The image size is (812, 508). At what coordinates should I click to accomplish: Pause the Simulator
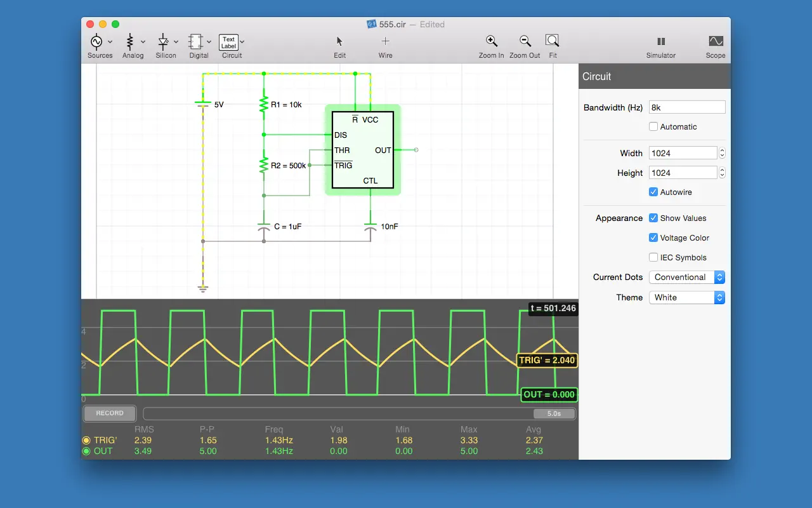point(660,42)
